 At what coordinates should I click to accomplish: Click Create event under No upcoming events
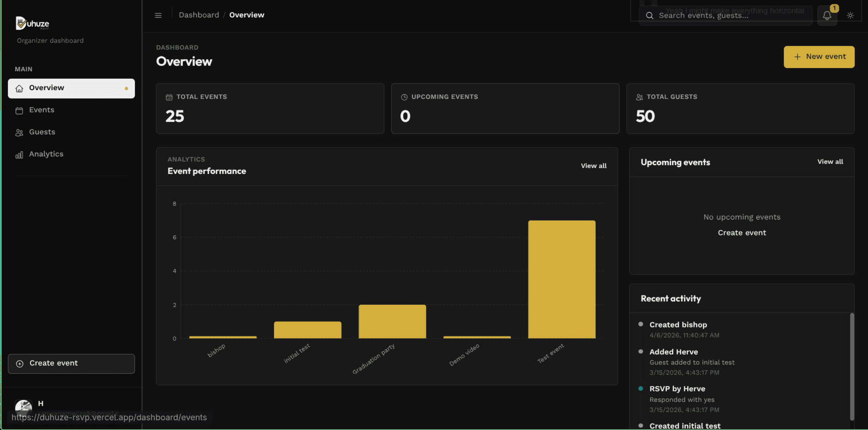(x=741, y=232)
